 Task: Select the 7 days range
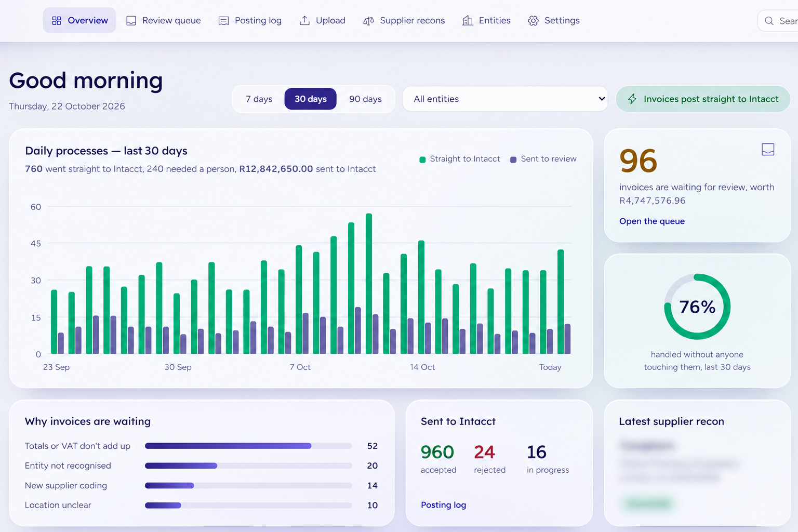[259, 99]
